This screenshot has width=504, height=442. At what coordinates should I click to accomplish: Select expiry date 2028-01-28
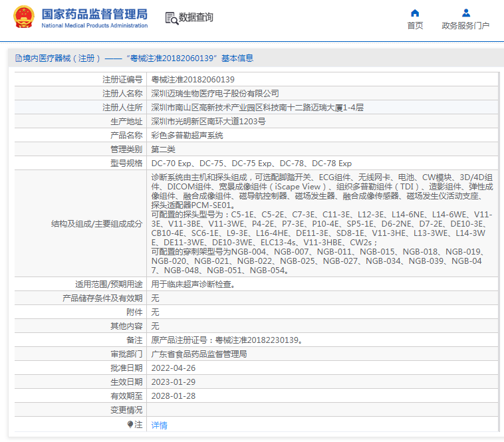point(174,396)
